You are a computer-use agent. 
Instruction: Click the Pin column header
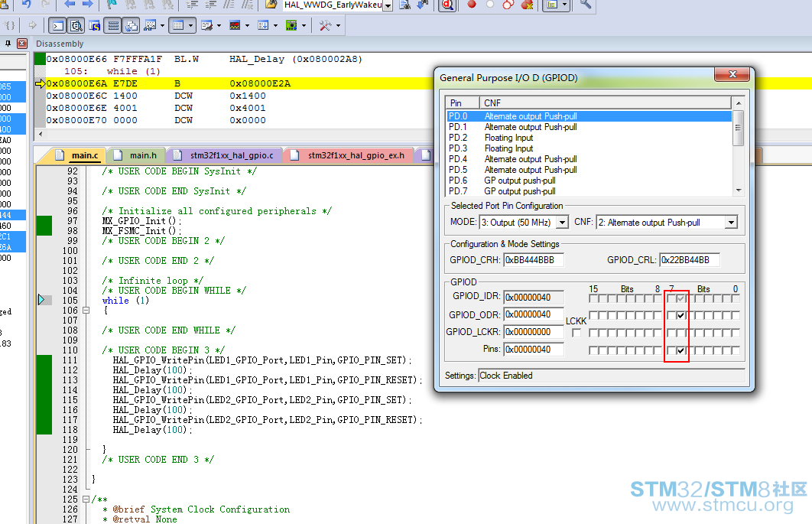[x=463, y=103]
